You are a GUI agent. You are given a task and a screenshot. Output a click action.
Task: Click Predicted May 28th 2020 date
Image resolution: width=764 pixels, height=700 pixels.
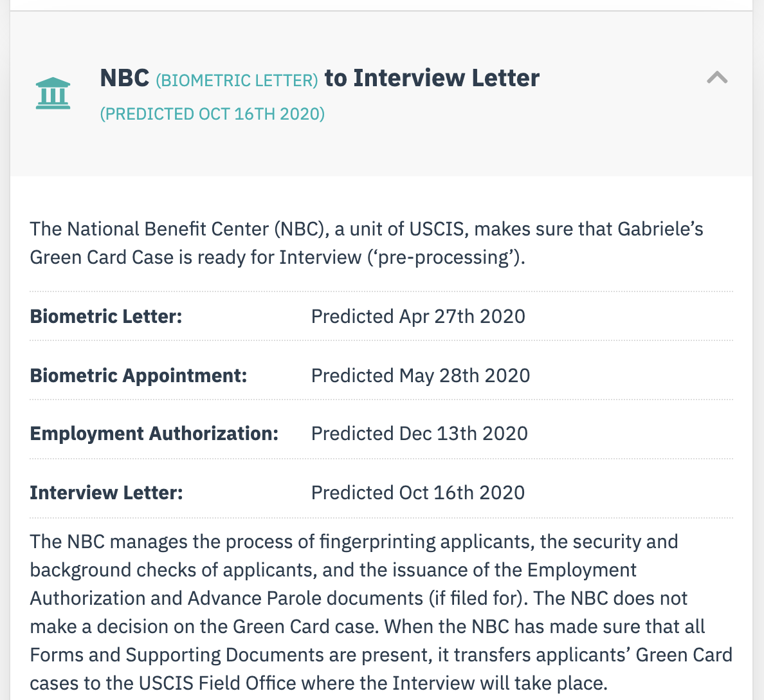coord(421,375)
